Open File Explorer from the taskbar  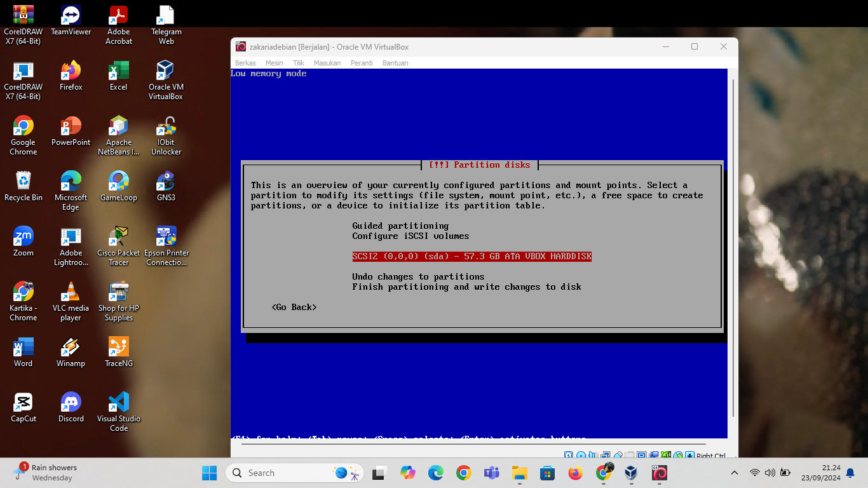point(520,473)
